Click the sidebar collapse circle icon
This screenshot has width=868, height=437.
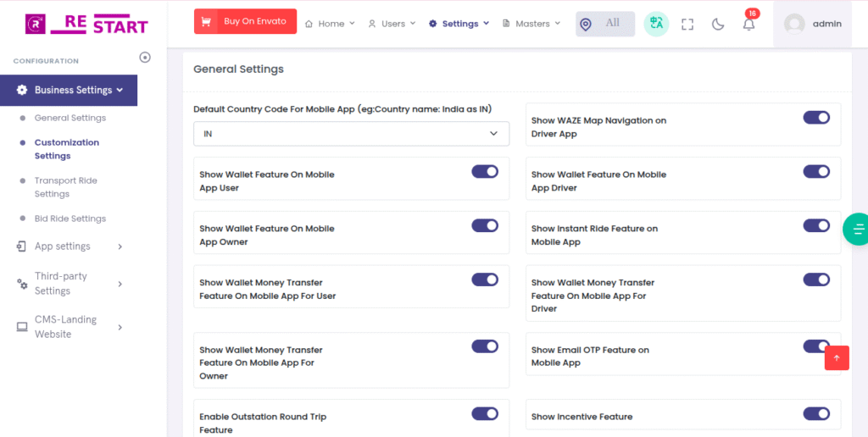coord(145,58)
